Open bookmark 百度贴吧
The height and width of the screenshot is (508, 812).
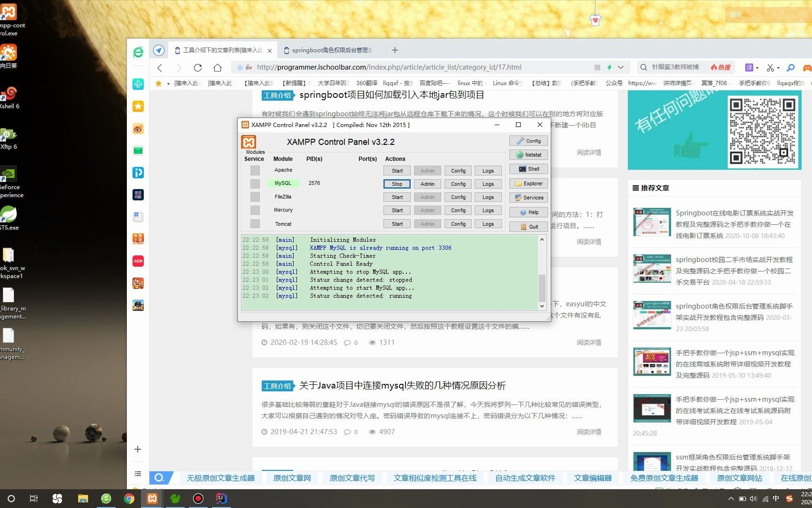[435, 83]
